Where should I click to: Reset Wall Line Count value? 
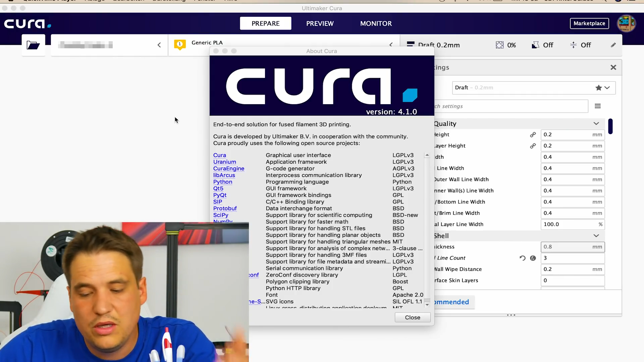point(522,258)
